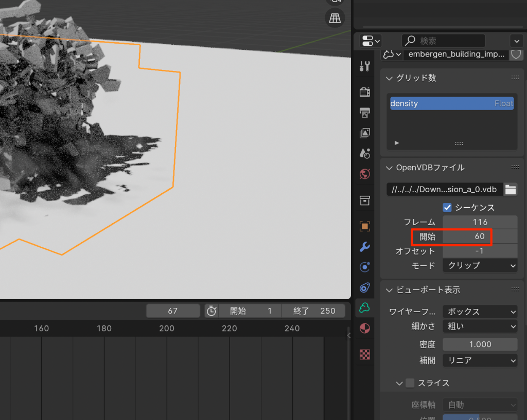The height and width of the screenshot is (420, 527).
Task: Click the folder icon to browse VDB file
Action: pyautogui.click(x=511, y=189)
